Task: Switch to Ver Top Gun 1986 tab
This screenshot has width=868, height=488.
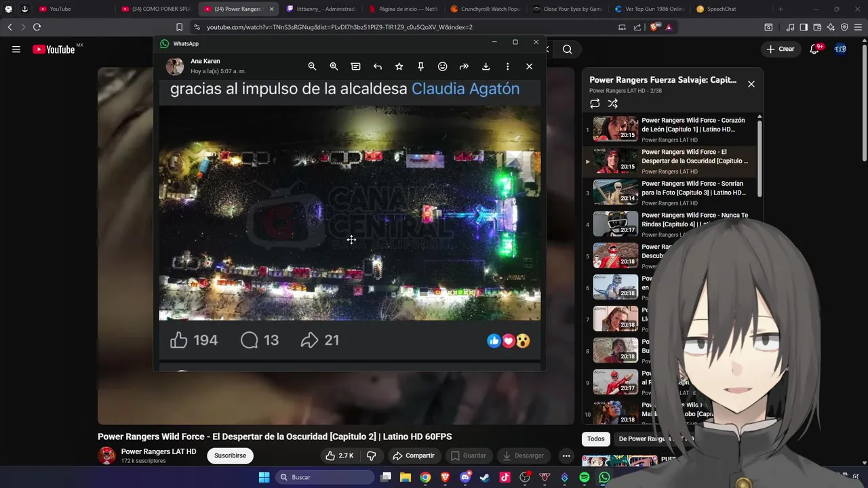Action: click(650, 9)
